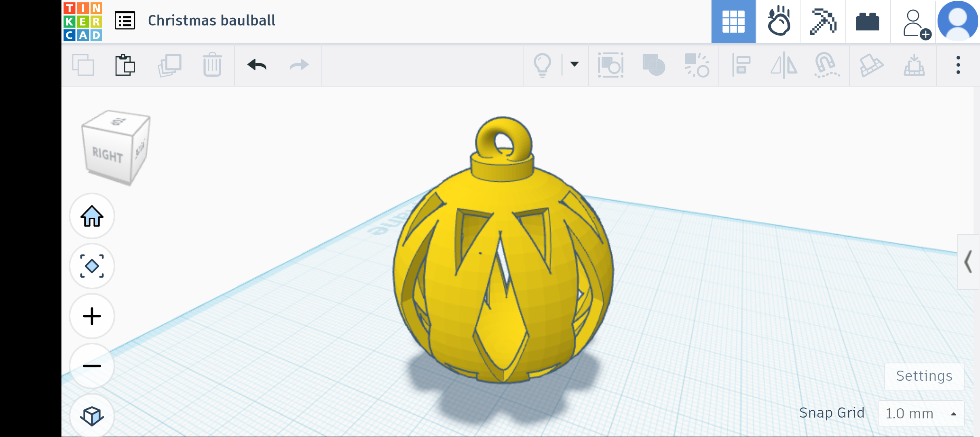Screen dimensions: 980x437
Task: Click the Christmas baulball design name
Action: 211,20
